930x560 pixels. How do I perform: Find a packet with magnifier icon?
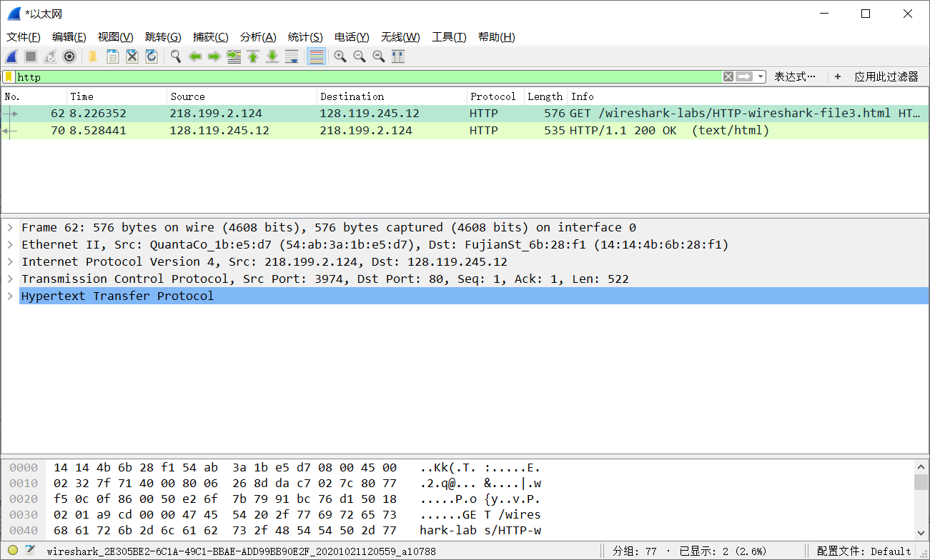coord(175,56)
